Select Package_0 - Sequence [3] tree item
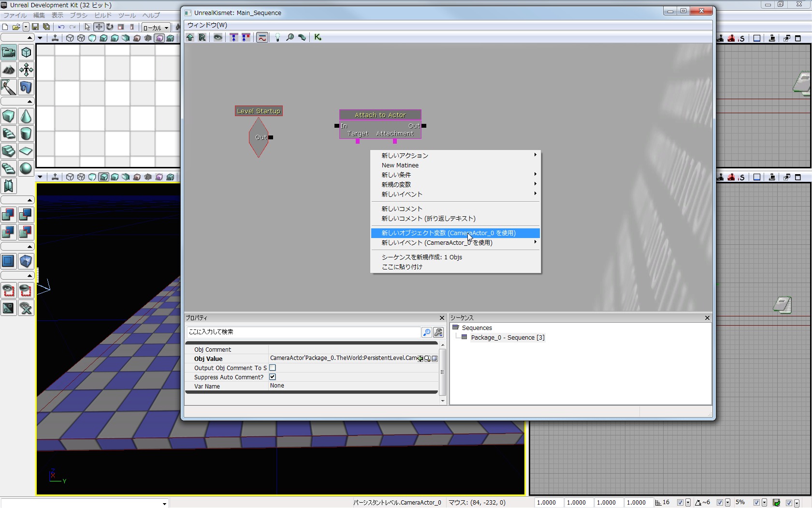Image resolution: width=812 pixels, height=508 pixels. pyautogui.click(x=507, y=338)
